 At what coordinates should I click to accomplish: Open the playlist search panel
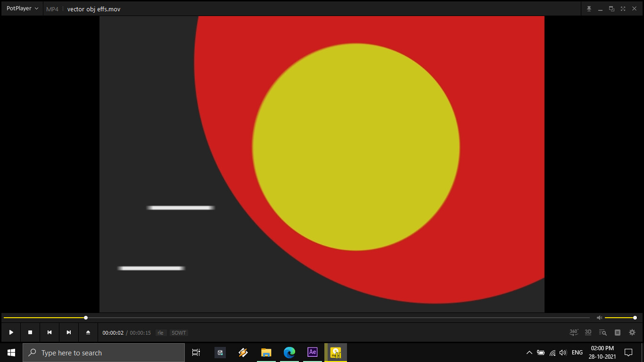[603, 332]
